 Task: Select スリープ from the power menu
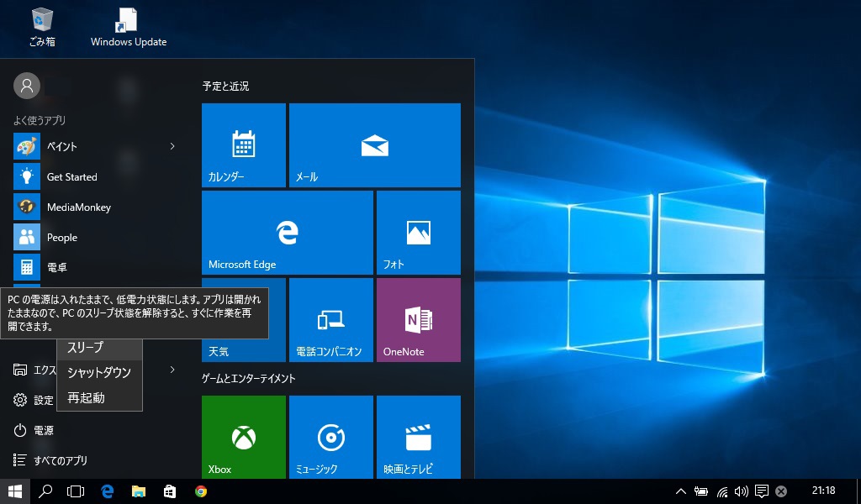coord(99,348)
